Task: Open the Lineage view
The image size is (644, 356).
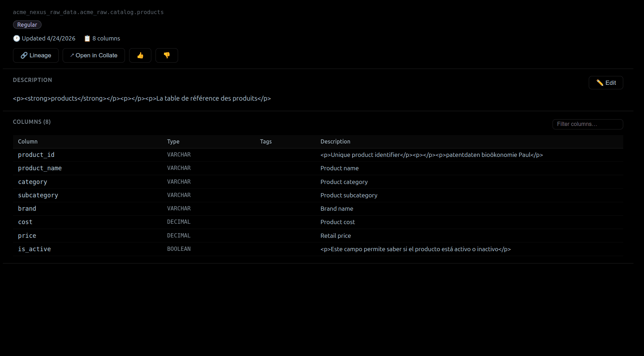Action: click(x=36, y=55)
